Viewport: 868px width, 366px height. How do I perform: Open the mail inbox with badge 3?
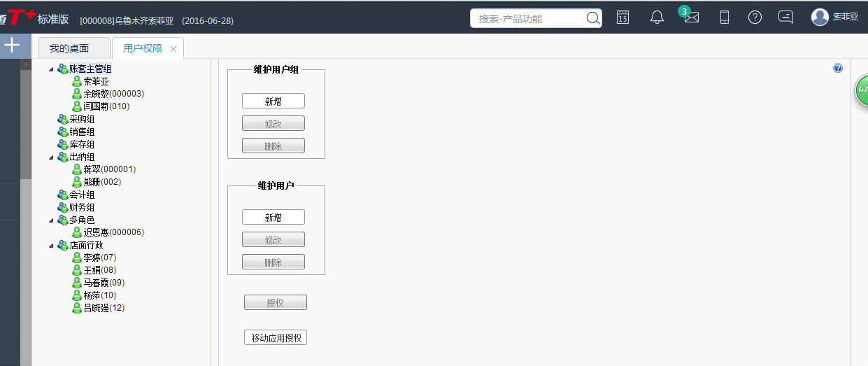point(691,17)
